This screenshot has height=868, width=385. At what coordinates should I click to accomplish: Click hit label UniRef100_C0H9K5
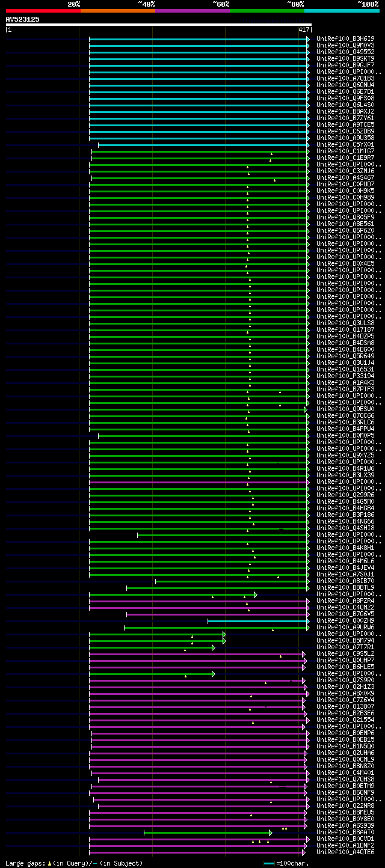345,191
